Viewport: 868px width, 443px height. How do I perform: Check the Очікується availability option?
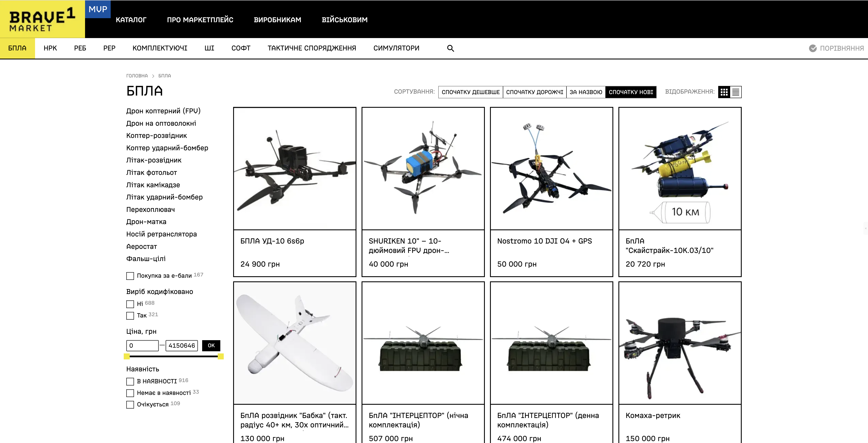coord(130,405)
